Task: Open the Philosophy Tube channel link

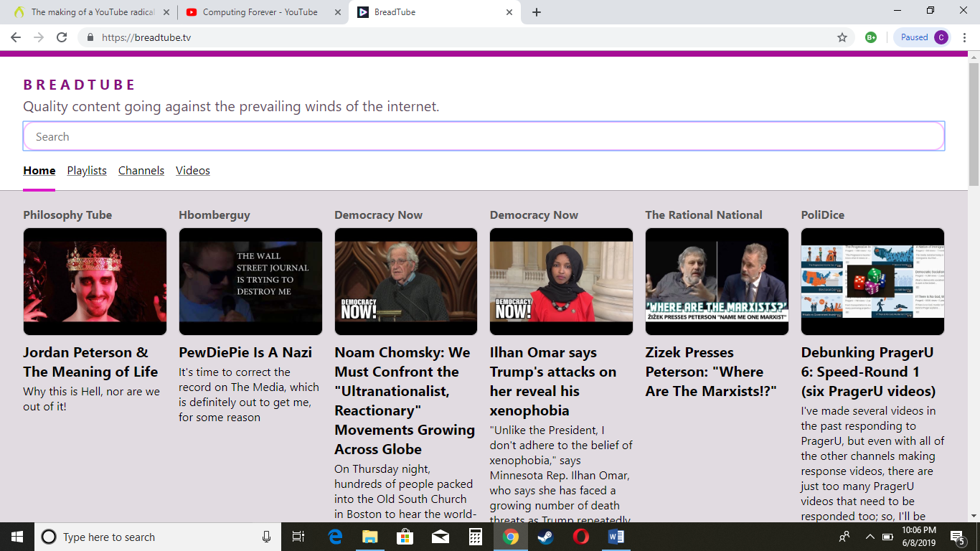Action: tap(67, 215)
